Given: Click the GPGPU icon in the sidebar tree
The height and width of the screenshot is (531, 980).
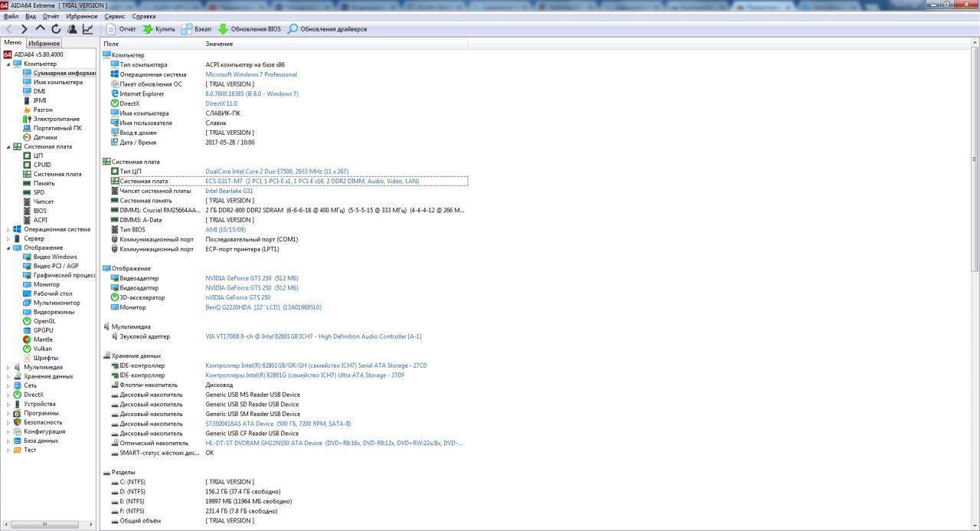Looking at the screenshot, I should (x=28, y=330).
